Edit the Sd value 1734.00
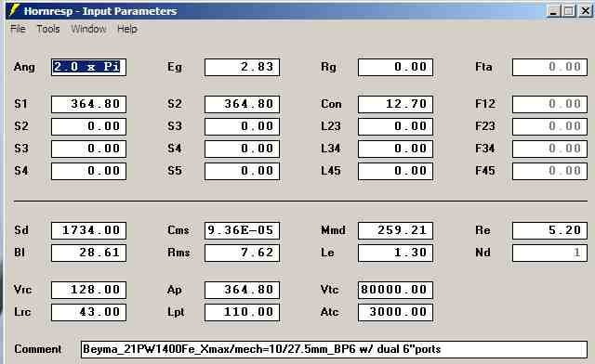 pos(89,230)
